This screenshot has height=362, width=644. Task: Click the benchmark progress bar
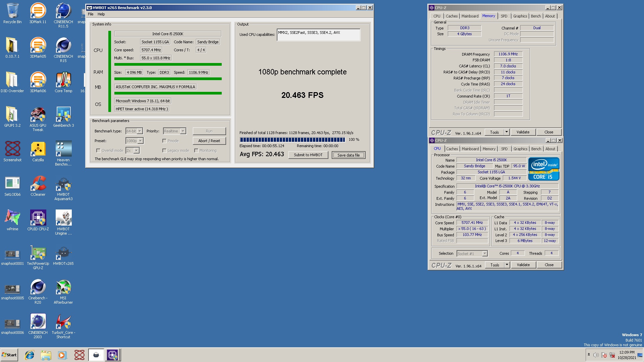292,139
